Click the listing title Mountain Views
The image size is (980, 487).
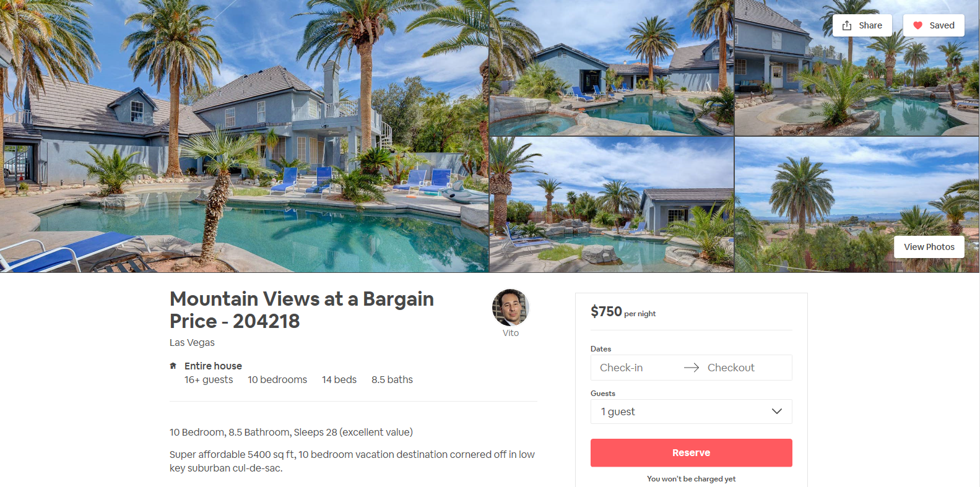click(302, 310)
